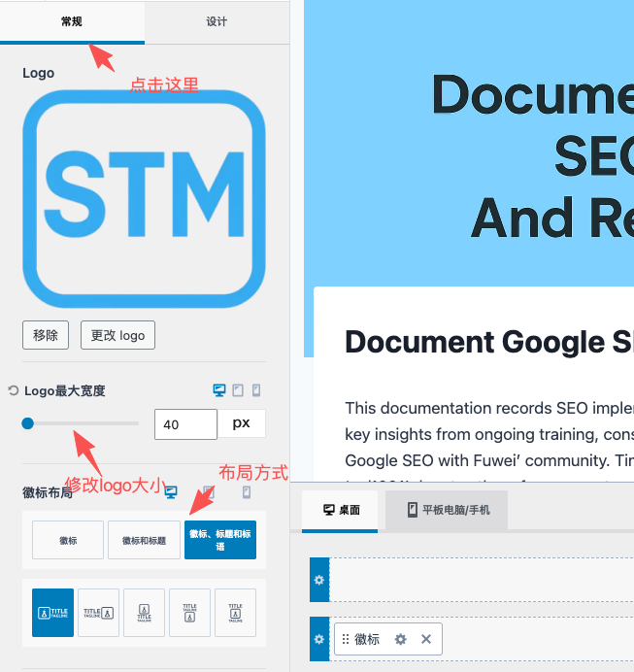Select tablet device icon for Logo最大宽度

tap(238, 390)
